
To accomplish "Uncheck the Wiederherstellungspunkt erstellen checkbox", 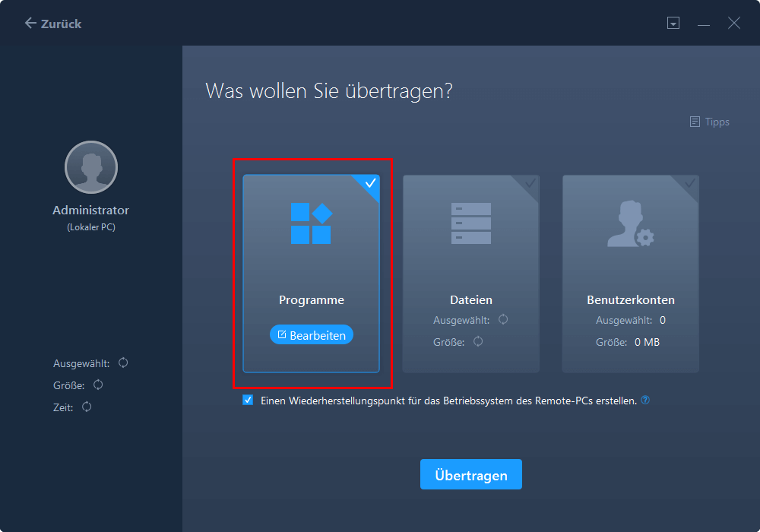I will pyautogui.click(x=248, y=401).
